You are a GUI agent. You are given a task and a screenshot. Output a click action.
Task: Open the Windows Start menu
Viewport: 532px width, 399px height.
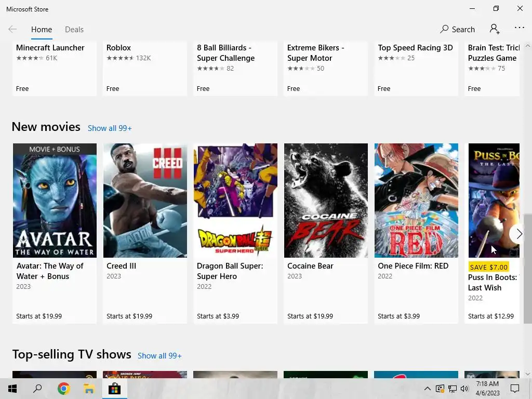[x=12, y=389]
